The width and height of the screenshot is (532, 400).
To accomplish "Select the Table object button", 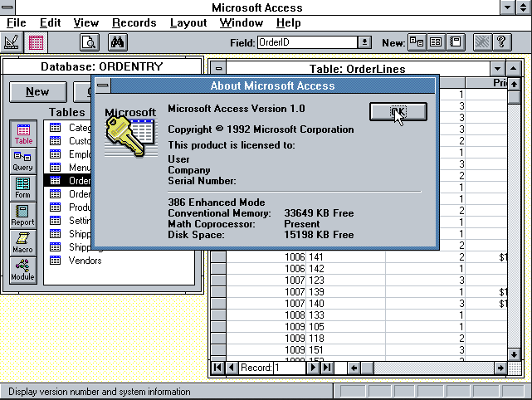I will [x=23, y=134].
